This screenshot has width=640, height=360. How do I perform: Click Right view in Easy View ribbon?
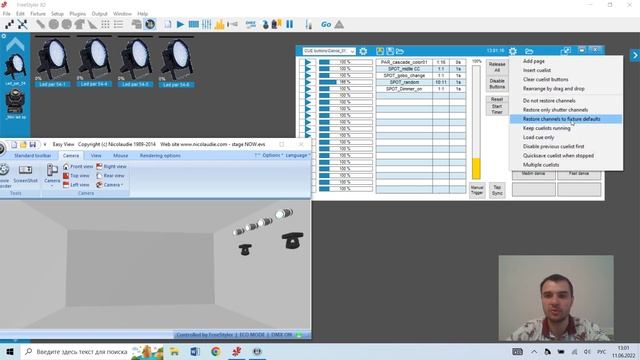click(x=111, y=167)
